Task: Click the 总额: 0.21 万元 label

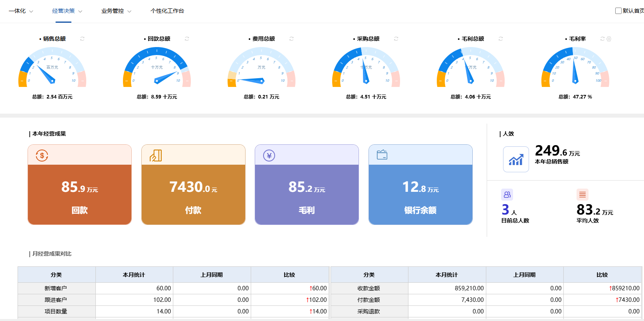Action: pos(262,97)
